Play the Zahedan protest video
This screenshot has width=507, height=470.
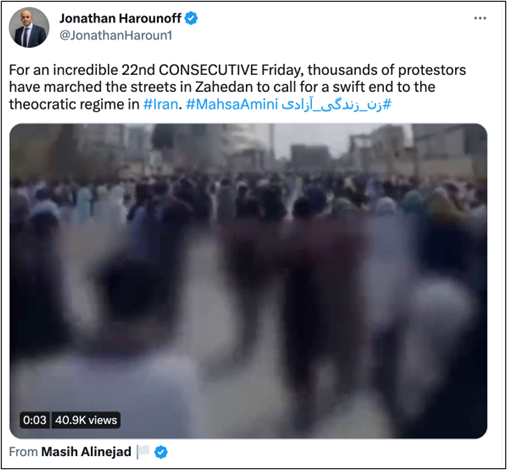pos(248,281)
